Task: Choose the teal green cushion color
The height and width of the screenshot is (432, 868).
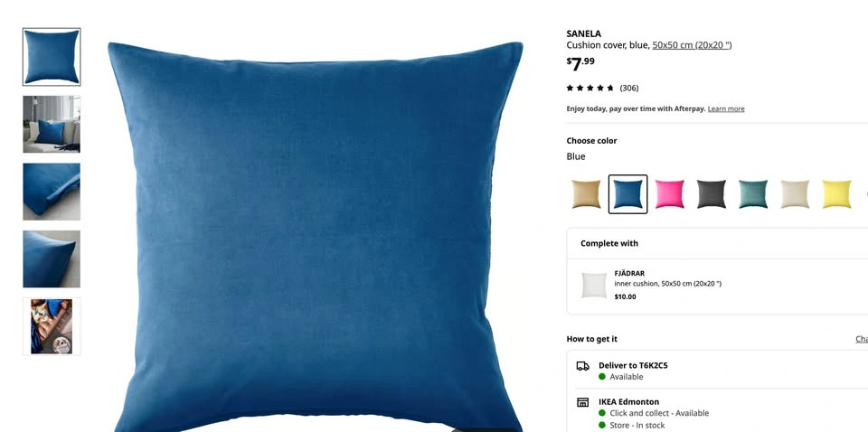Action: (x=753, y=194)
